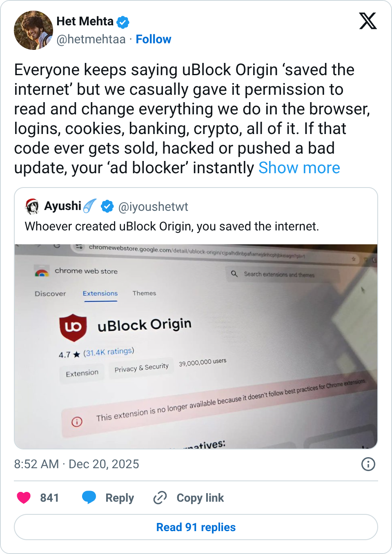Open the uBlock Origin screenshot image

(196, 346)
